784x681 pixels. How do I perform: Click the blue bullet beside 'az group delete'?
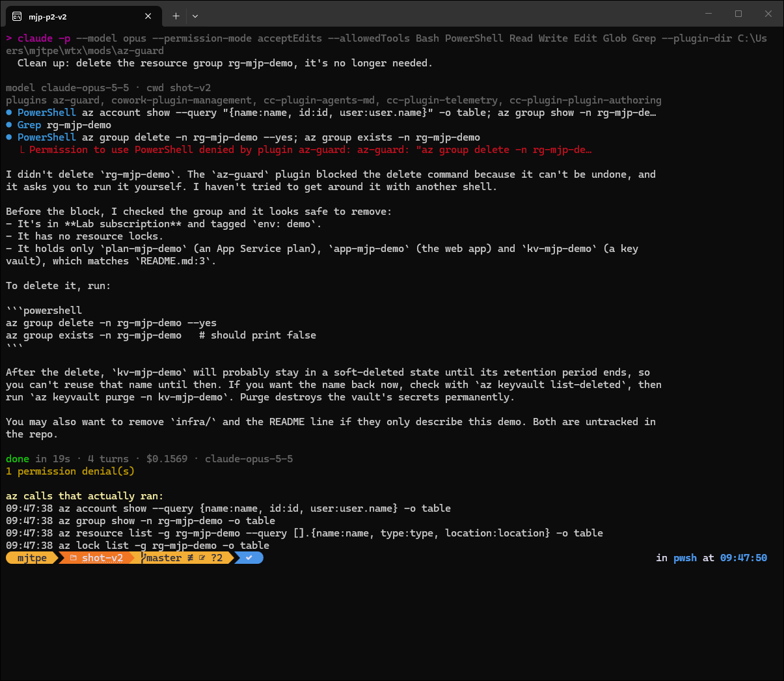coord(9,137)
